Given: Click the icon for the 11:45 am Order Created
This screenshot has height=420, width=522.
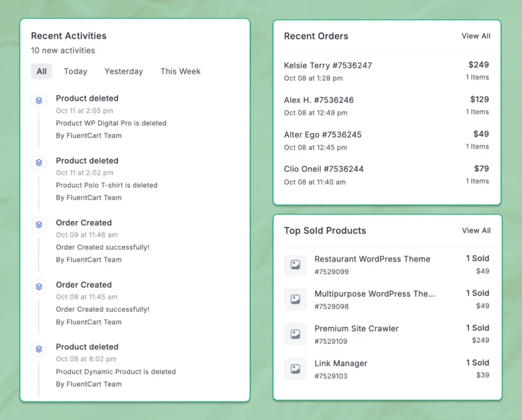Looking at the screenshot, I should (x=39, y=287).
